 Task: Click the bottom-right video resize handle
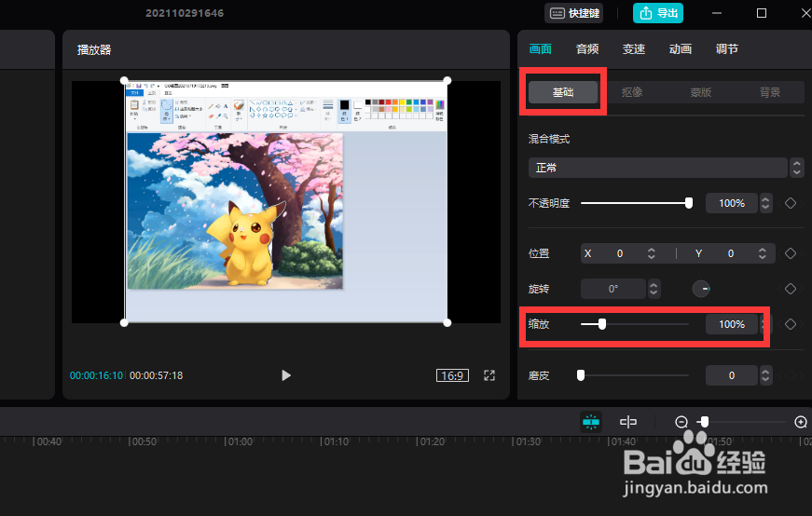[x=447, y=323]
